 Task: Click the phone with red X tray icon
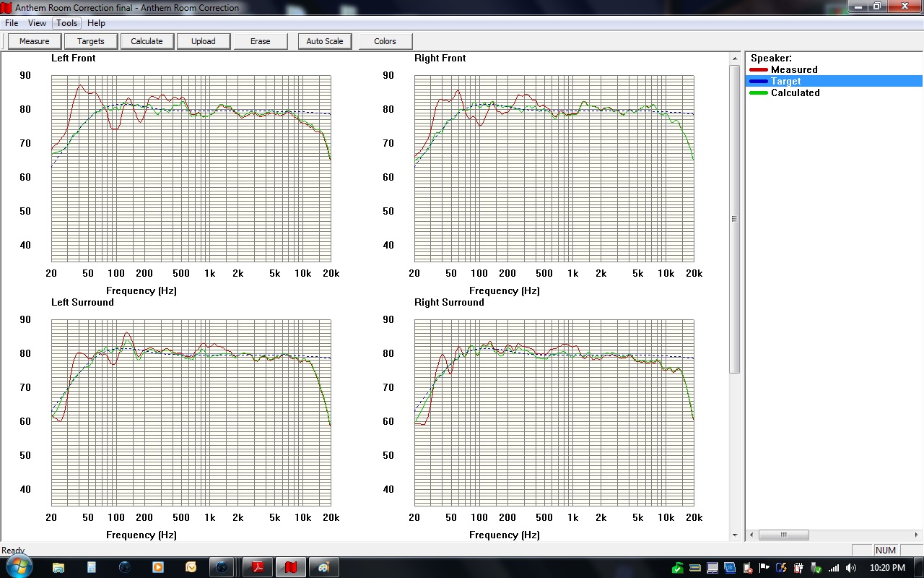[747, 568]
